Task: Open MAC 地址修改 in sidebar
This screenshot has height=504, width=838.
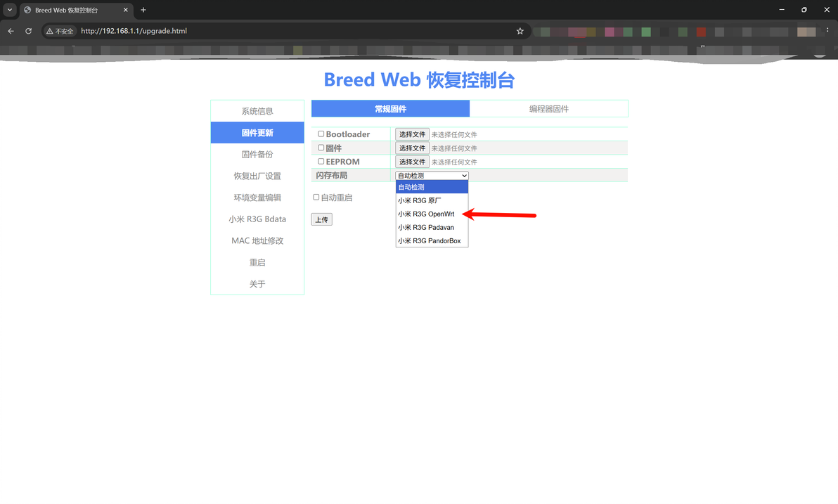Action: [257, 240]
